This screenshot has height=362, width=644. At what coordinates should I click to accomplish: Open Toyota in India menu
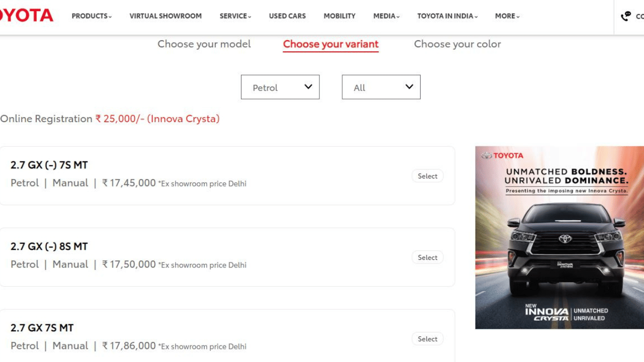(447, 16)
